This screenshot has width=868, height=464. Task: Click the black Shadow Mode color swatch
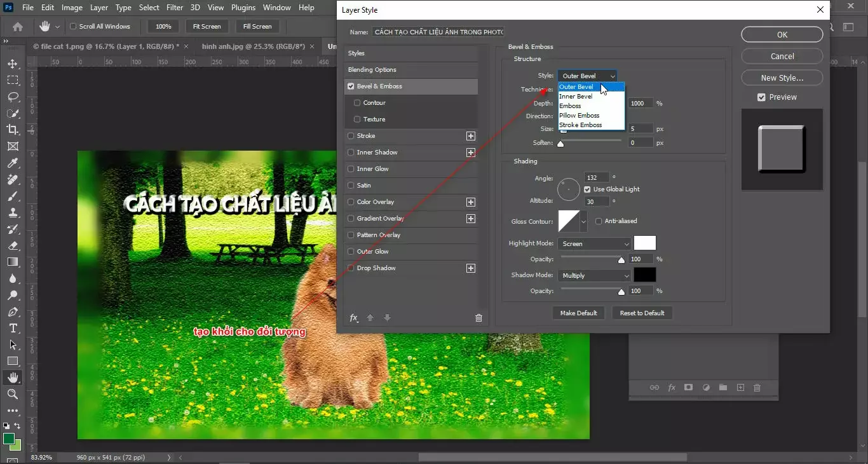tap(644, 275)
